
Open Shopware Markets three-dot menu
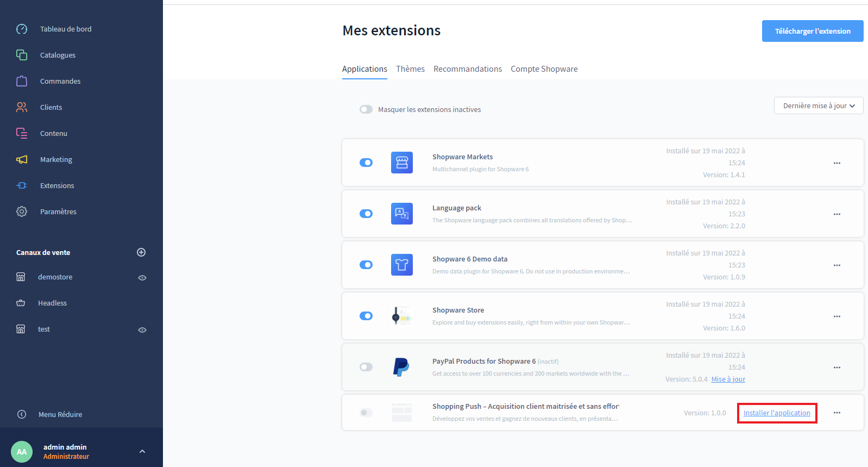[x=837, y=163]
